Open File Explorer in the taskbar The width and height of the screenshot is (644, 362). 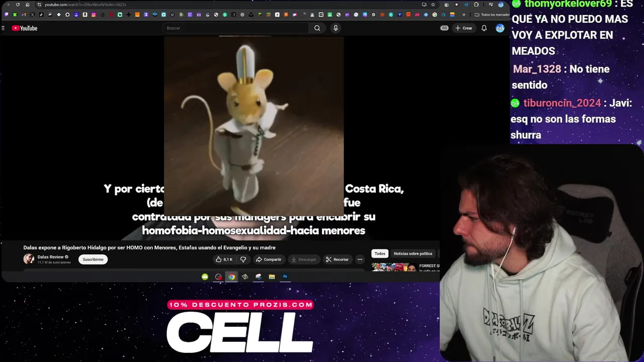coord(272,277)
